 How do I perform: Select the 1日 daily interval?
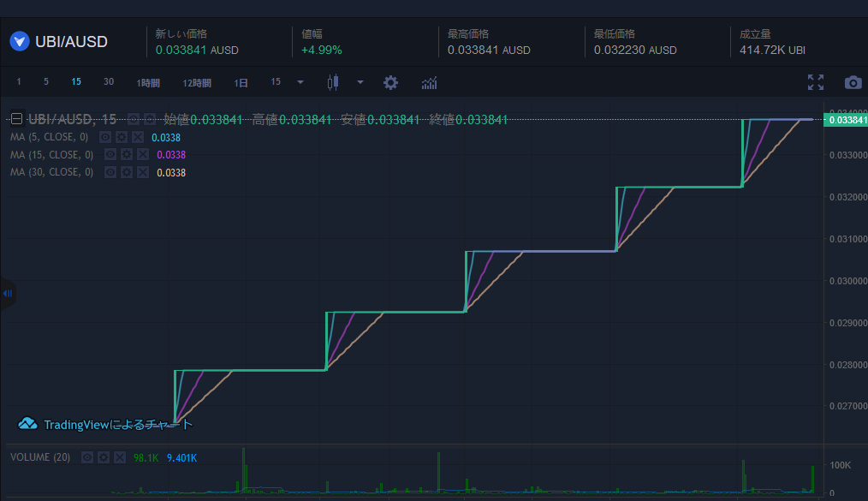coord(242,82)
